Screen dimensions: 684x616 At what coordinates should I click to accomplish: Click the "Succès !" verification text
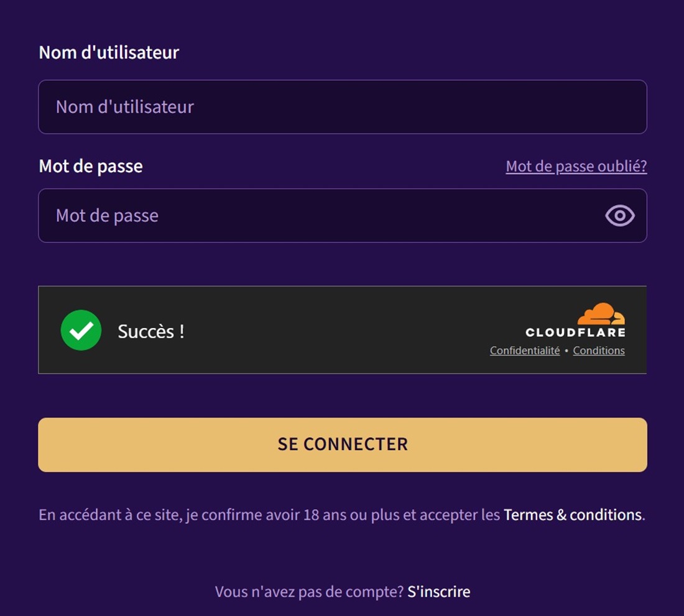point(151,332)
